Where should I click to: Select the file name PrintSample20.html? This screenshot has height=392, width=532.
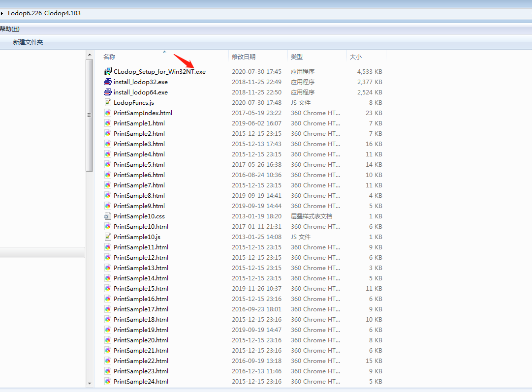141,340
